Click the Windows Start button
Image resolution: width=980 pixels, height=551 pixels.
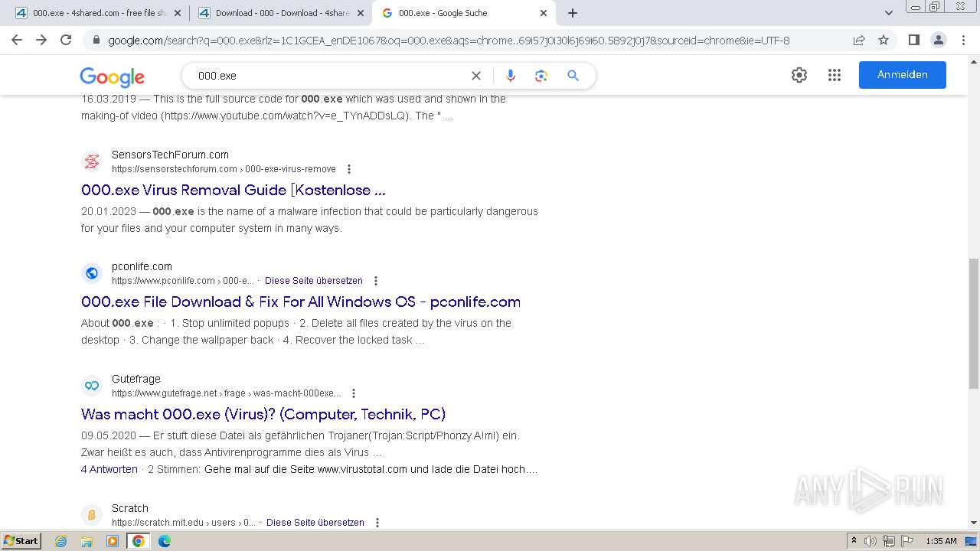point(21,541)
